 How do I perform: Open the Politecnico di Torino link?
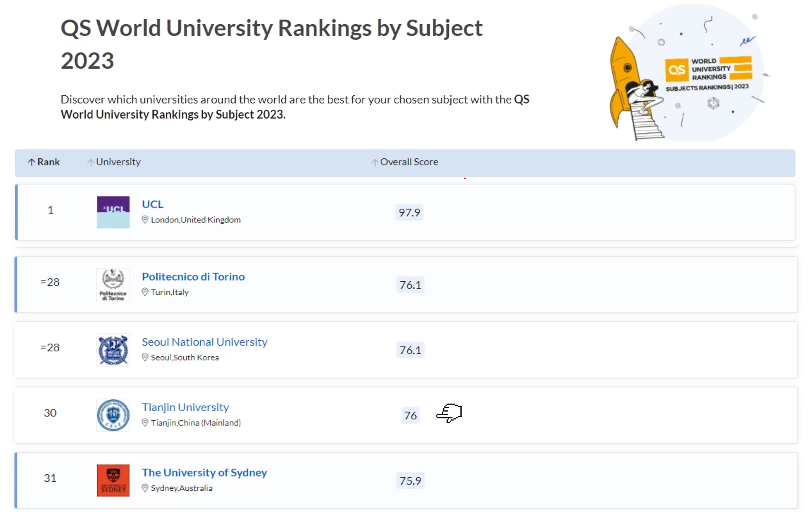[193, 277]
